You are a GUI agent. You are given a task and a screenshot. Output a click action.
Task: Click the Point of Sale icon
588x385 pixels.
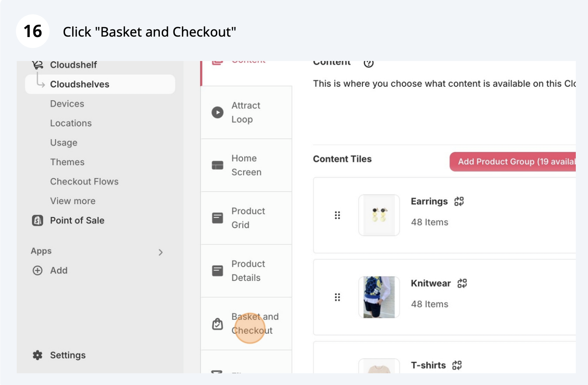[x=37, y=221]
